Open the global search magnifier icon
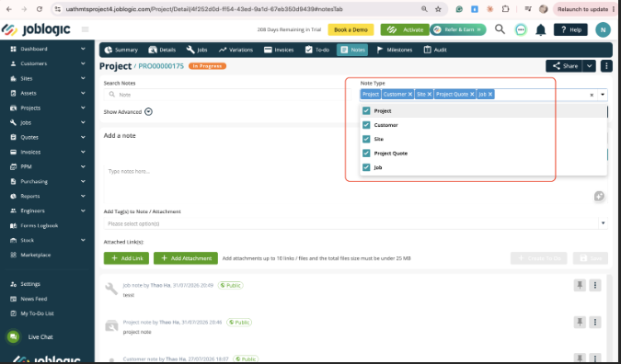 [x=500, y=29]
